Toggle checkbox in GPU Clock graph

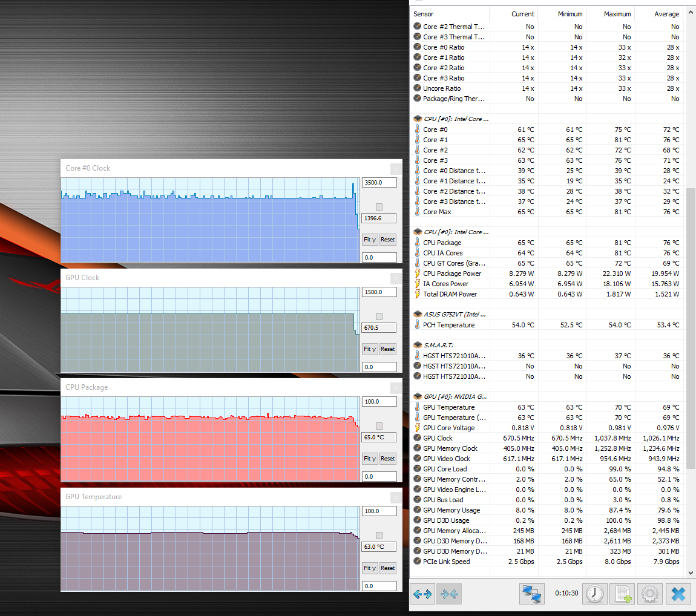[379, 316]
